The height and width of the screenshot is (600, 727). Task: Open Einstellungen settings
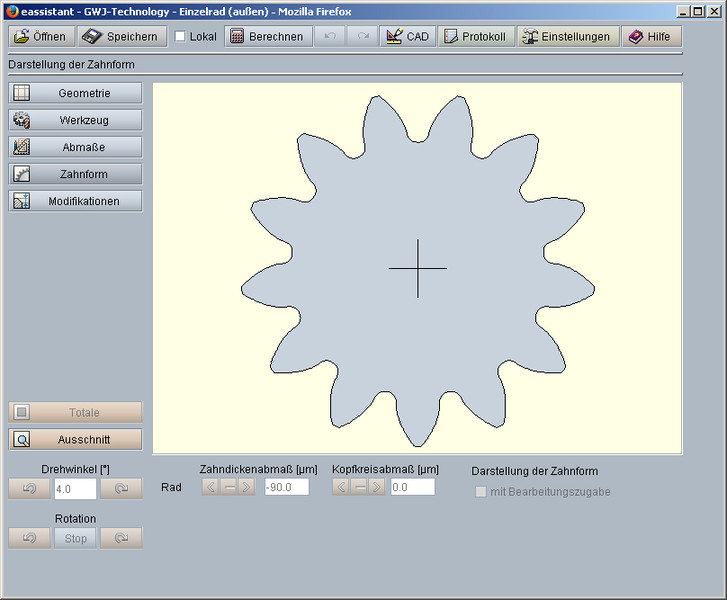pos(566,36)
